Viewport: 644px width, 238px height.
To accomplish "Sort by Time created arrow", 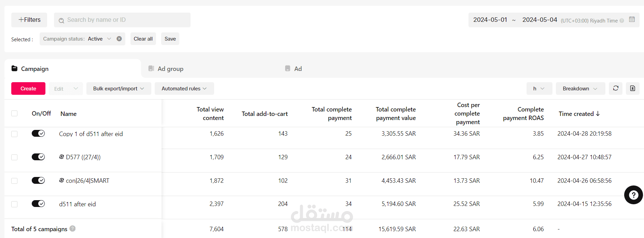I will coord(598,114).
